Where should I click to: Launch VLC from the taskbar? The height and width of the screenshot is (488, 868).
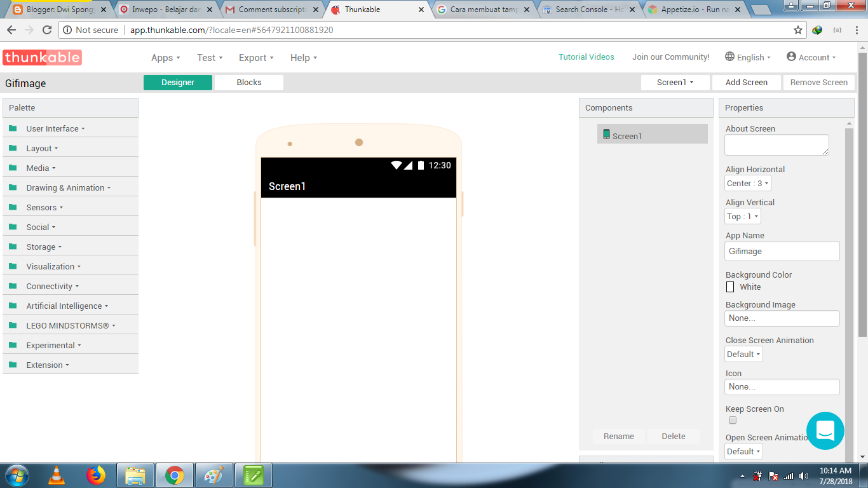pyautogui.click(x=57, y=475)
